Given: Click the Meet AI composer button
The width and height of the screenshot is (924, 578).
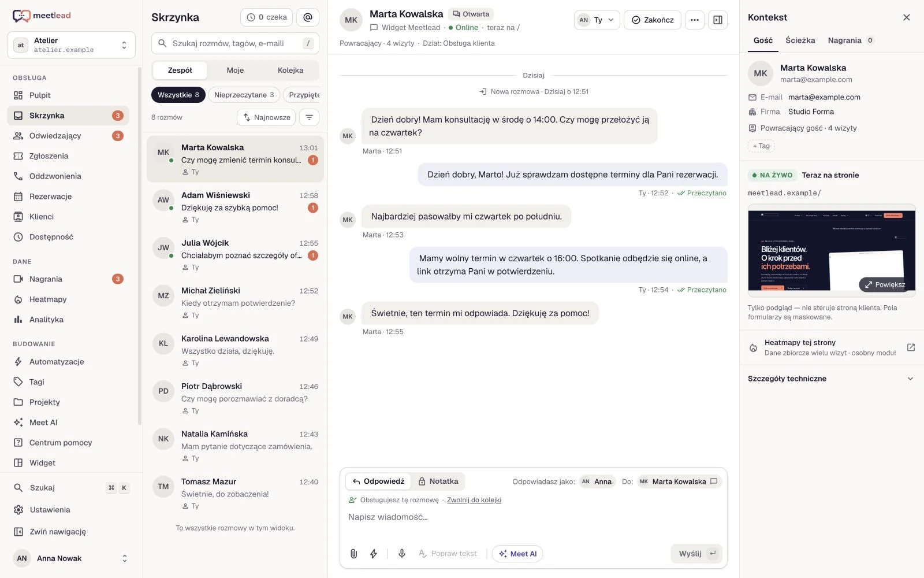Looking at the screenshot, I should [517, 554].
